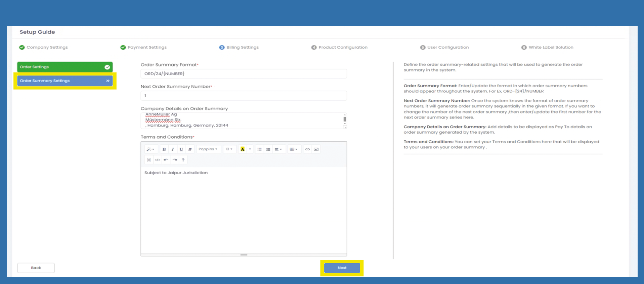
Task: Select Order Settings in the sidebar
Action: pyautogui.click(x=65, y=67)
